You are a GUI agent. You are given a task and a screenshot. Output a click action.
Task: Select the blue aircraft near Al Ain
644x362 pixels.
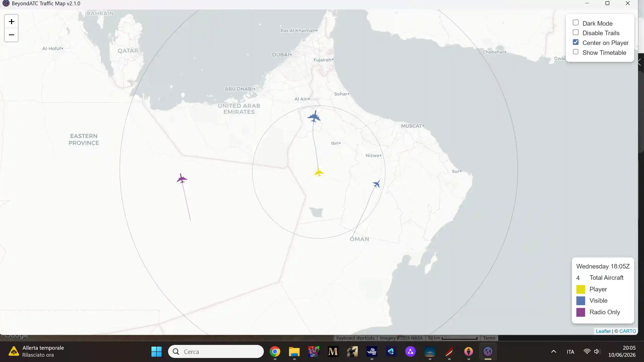[314, 116]
